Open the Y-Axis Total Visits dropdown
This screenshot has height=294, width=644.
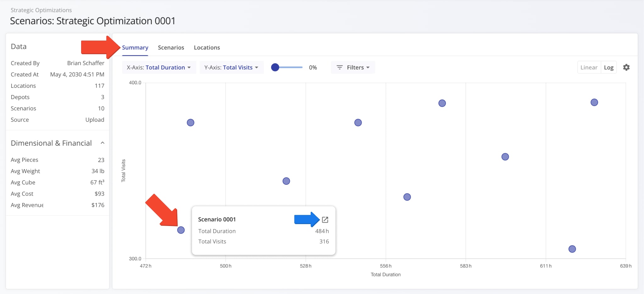[231, 67]
